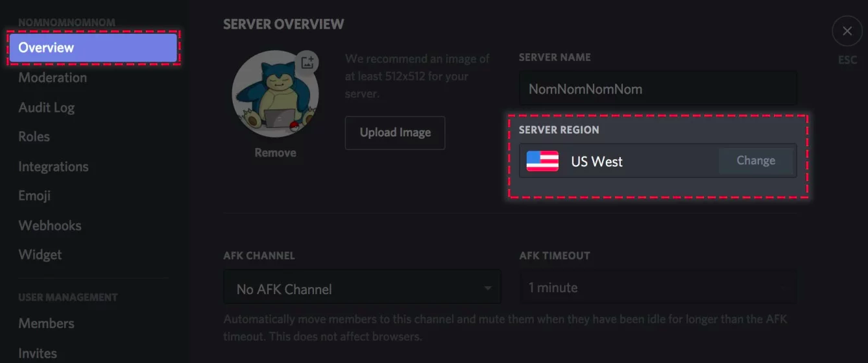The width and height of the screenshot is (868, 363).
Task: Open the Roles section
Action: pyautogui.click(x=34, y=136)
